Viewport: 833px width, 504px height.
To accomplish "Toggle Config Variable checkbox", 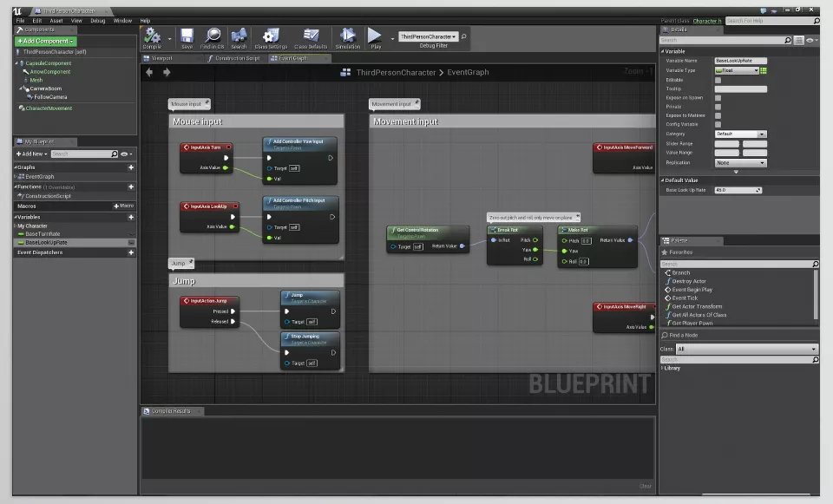I will click(x=718, y=124).
